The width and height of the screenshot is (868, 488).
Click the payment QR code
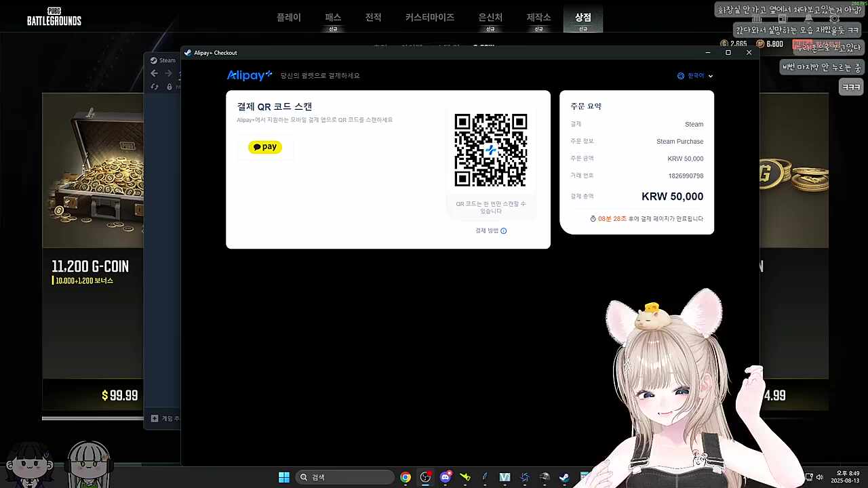pos(491,150)
